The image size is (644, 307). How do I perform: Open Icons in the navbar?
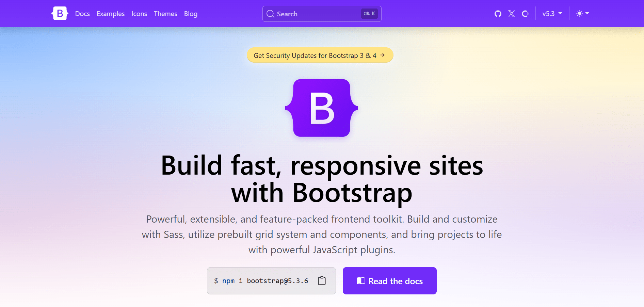pyautogui.click(x=139, y=14)
